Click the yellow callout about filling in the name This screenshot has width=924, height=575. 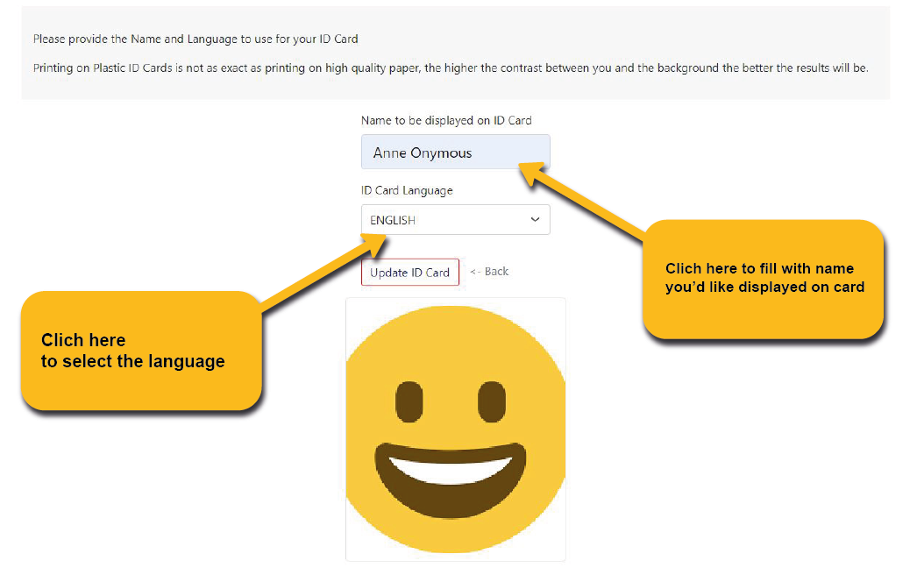pos(763,279)
